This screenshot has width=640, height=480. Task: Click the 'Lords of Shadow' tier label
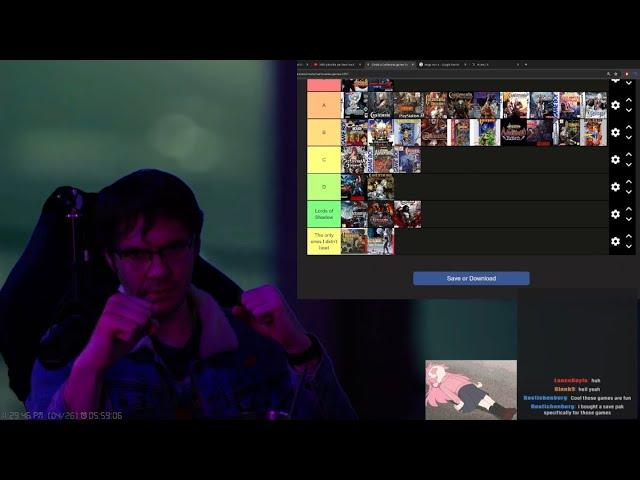324,214
